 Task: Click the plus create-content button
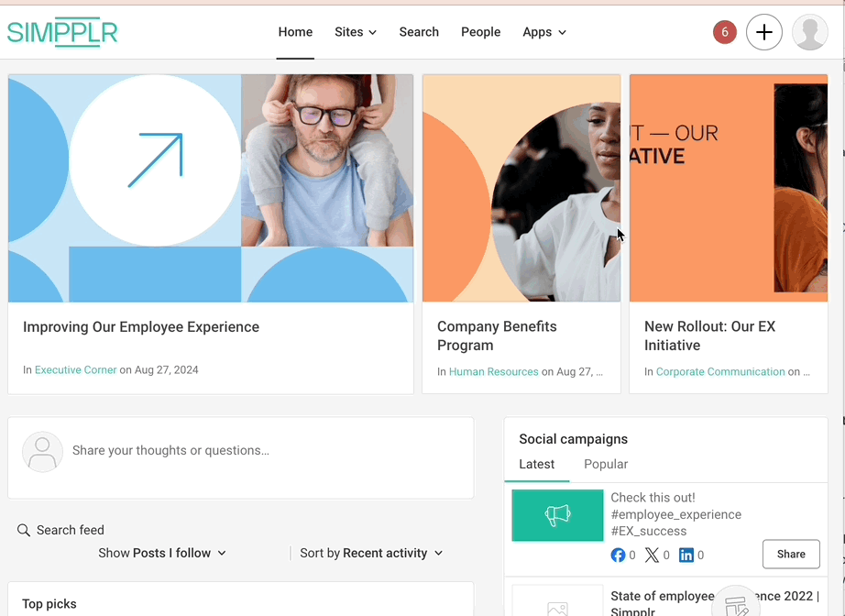[764, 32]
